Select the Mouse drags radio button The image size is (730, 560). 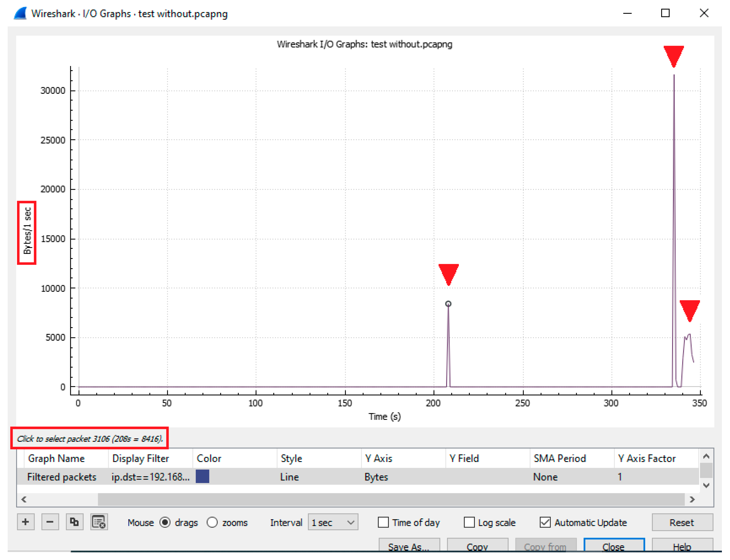[x=165, y=522]
